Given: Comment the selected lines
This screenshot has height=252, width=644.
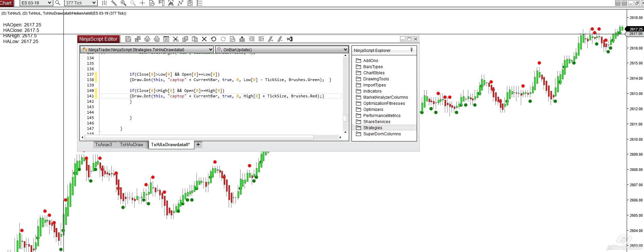Looking at the screenshot, I should coord(271,39).
